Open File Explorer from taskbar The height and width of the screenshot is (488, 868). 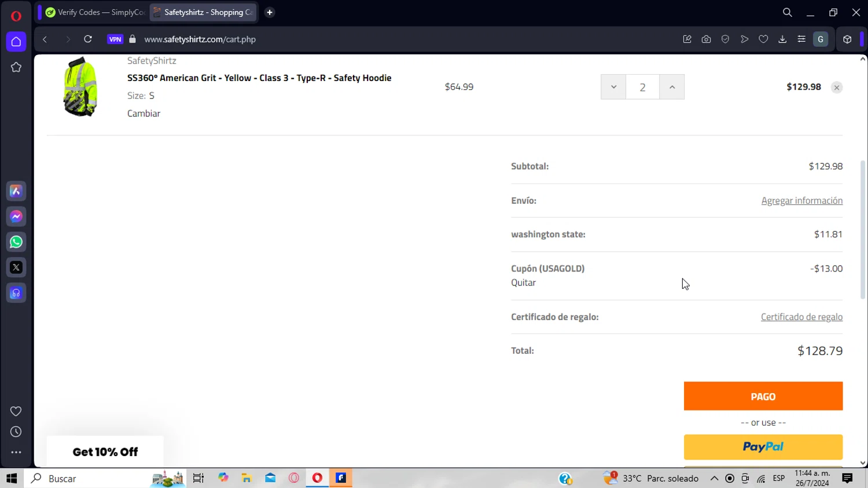247,478
